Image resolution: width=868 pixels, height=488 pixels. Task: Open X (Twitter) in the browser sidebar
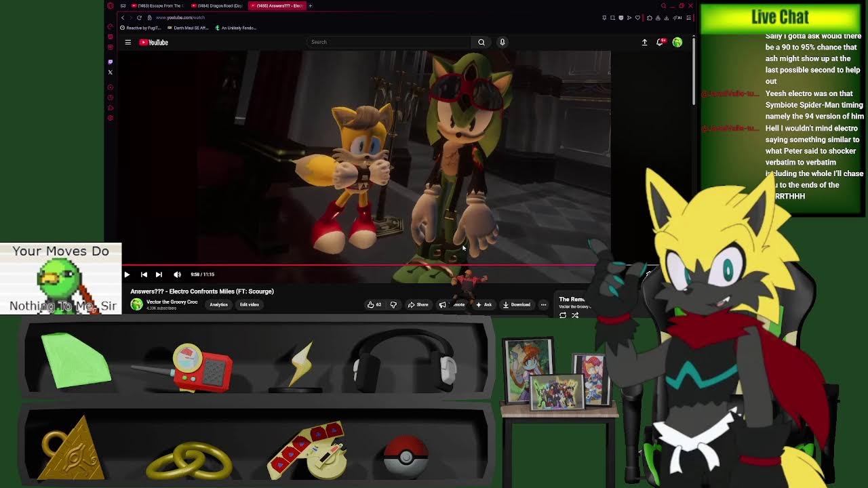(111, 72)
